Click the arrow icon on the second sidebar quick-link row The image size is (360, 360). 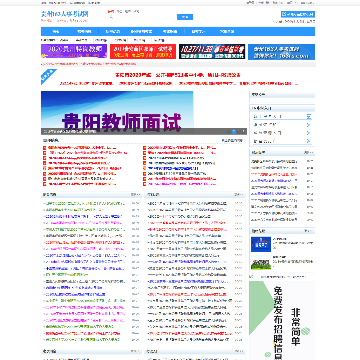tap(309, 125)
